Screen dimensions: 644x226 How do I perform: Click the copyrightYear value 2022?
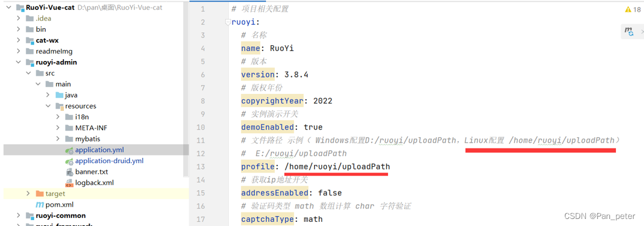322,101
